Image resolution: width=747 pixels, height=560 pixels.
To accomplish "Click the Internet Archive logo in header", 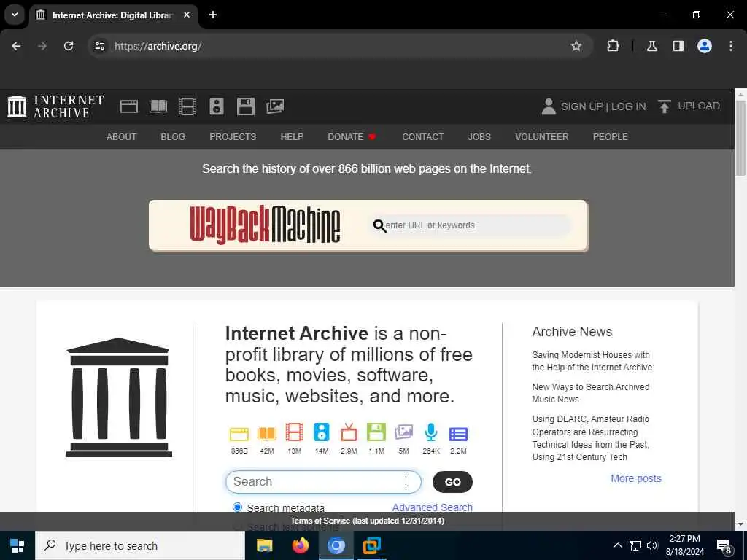I will (55, 106).
